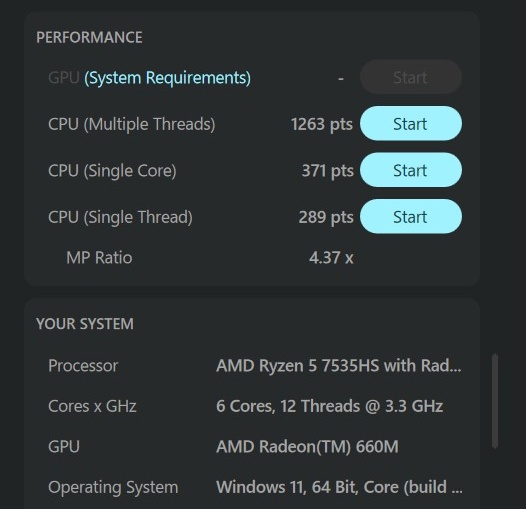Image resolution: width=526 pixels, height=509 pixels.
Task: Click the greyed-out GPU Start button
Action: point(411,77)
